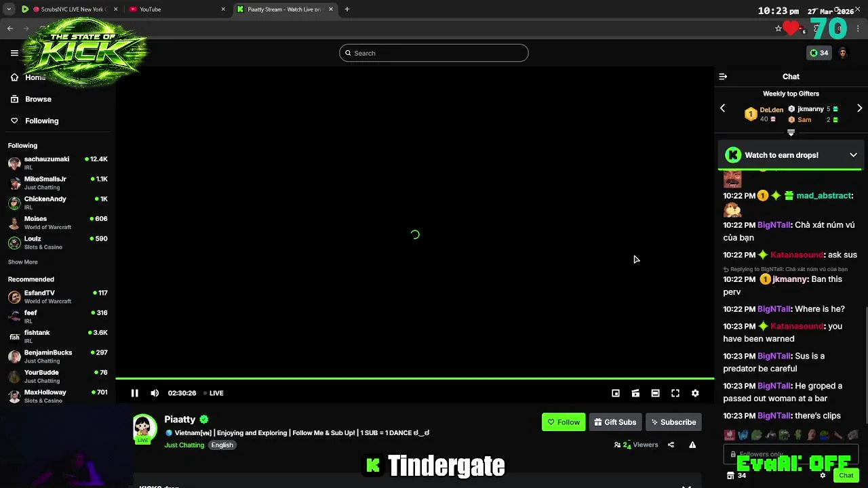Enter fullscreen mode in the player

(675, 393)
